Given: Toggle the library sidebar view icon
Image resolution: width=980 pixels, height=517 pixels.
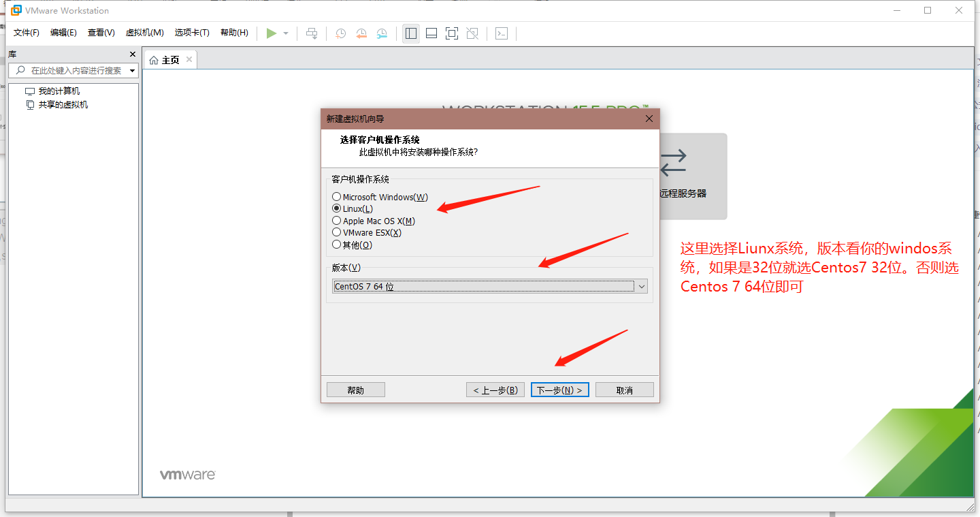Looking at the screenshot, I should (411, 33).
